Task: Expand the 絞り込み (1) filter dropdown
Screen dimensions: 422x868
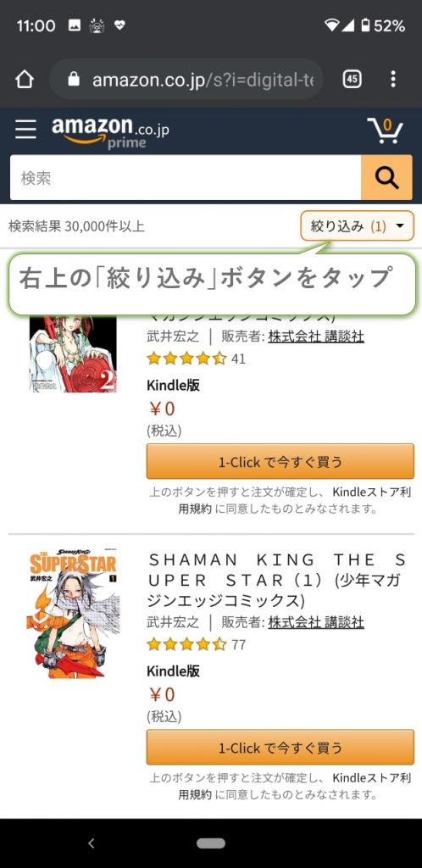Action: [358, 225]
